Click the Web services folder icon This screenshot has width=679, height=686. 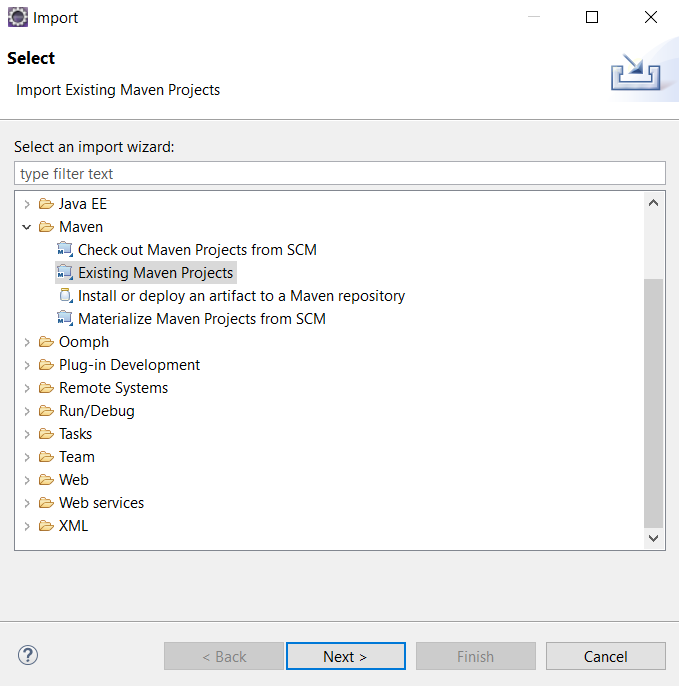(x=46, y=503)
